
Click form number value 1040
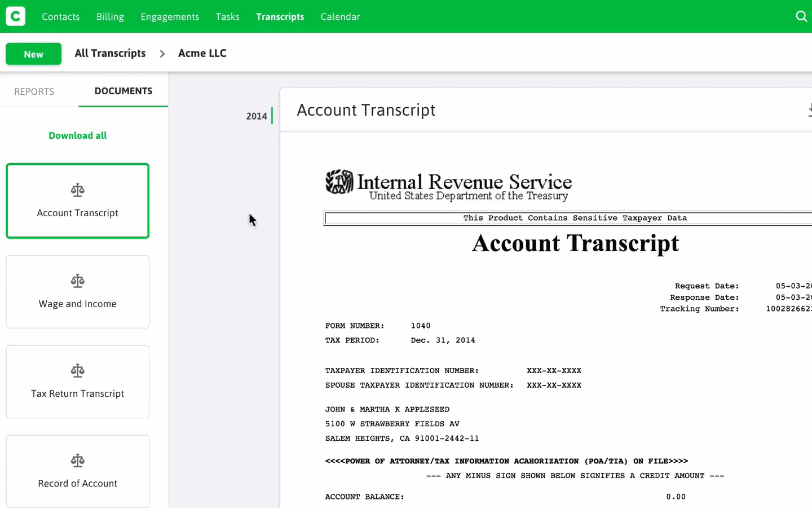pos(421,326)
